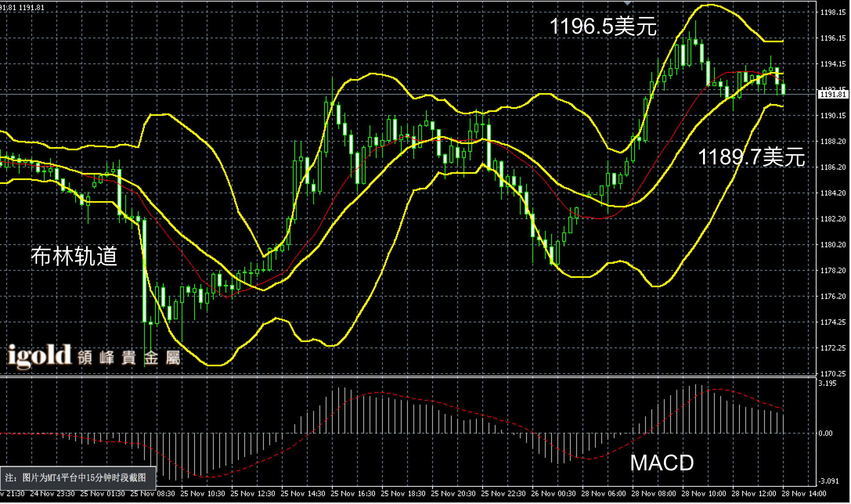851x504 pixels.
Task: Click the 25 Nov 08:30 time label
Action: click(x=152, y=494)
